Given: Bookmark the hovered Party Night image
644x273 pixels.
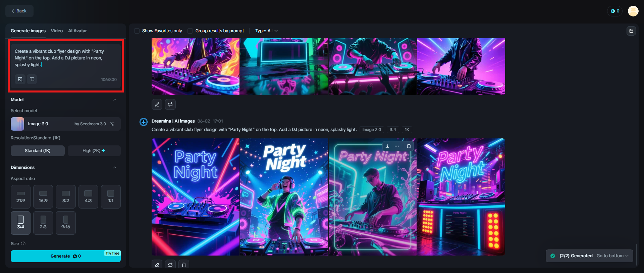Looking at the screenshot, I should 409,146.
